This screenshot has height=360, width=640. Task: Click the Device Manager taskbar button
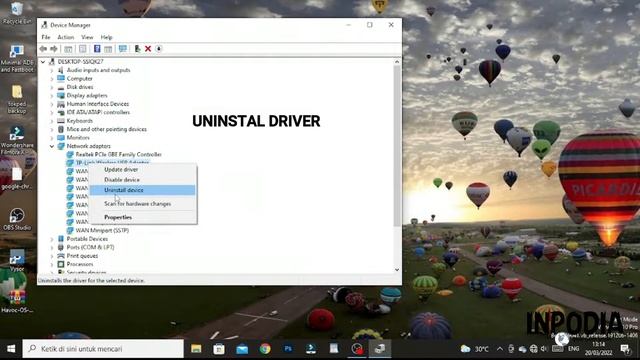(x=380, y=349)
